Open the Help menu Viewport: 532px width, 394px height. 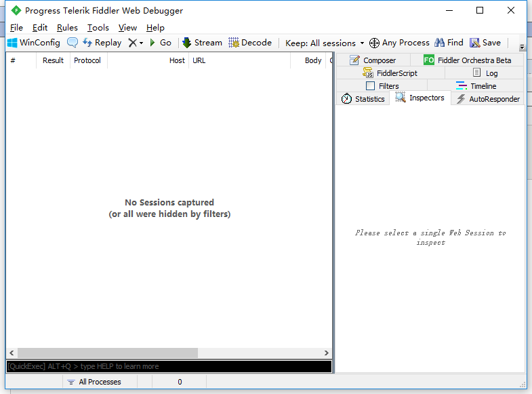[x=155, y=28]
